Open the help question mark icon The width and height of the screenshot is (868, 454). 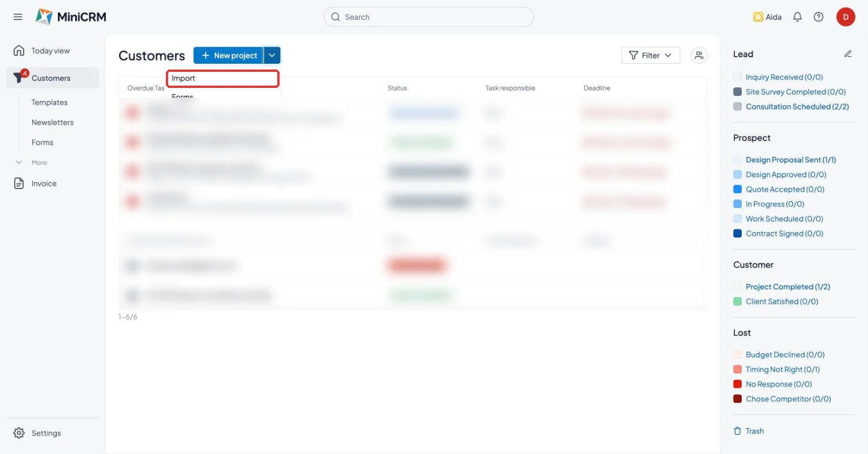pos(819,17)
